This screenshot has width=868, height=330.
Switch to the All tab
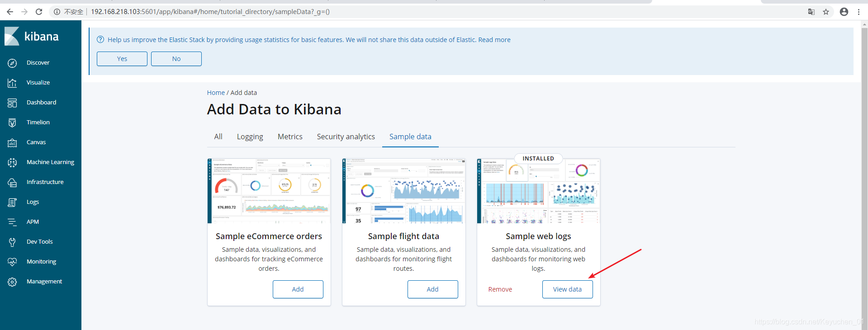coord(218,137)
